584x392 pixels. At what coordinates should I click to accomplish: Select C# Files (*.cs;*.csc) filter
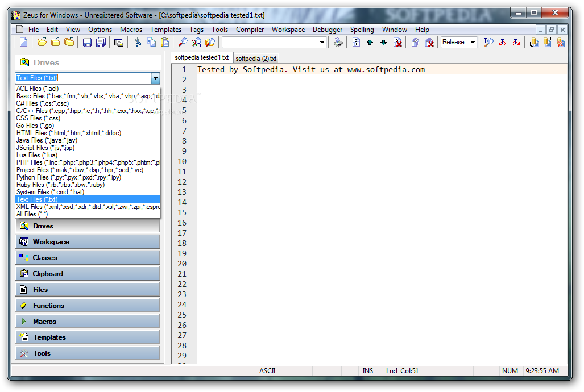(88, 103)
